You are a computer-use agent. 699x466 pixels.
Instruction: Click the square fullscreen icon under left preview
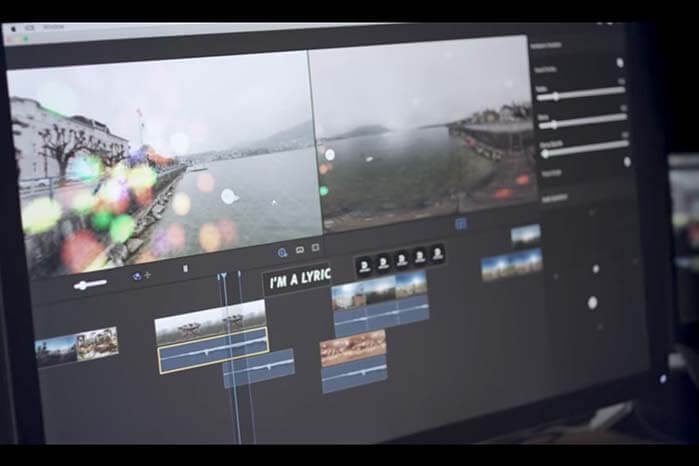[x=316, y=247]
